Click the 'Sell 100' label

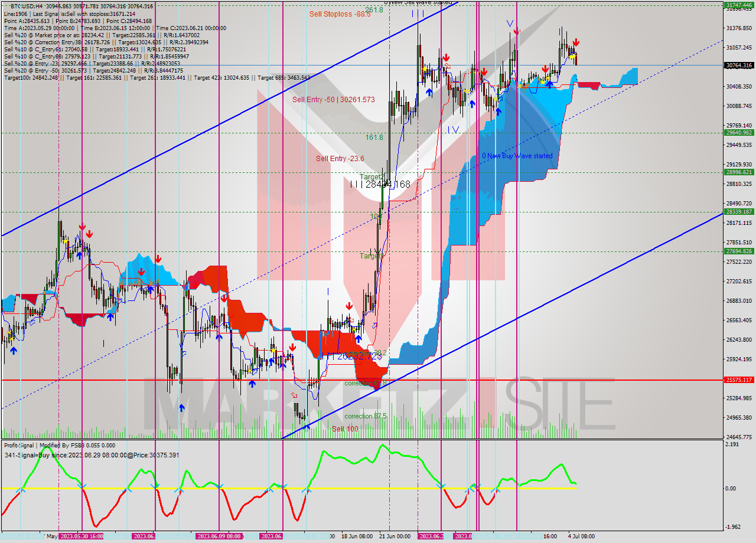click(x=345, y=429)
